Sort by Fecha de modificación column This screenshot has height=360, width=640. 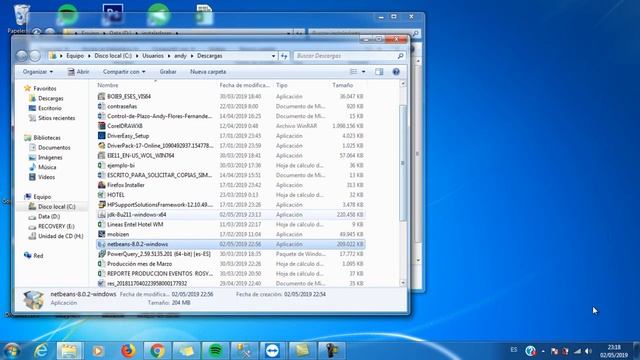point(245,85)
